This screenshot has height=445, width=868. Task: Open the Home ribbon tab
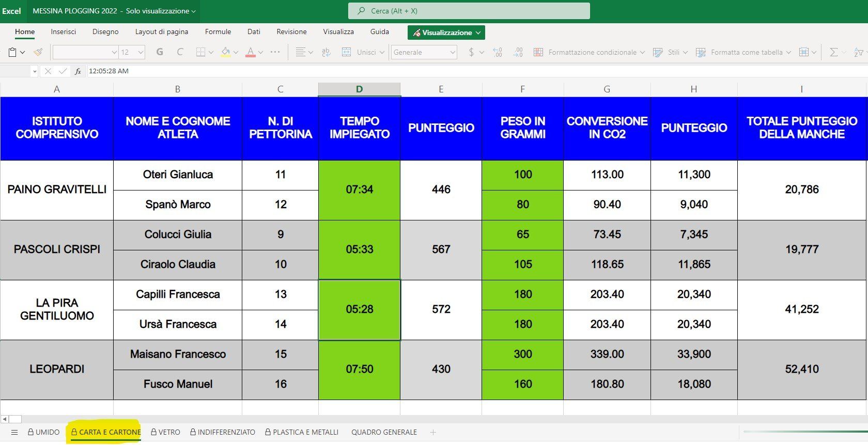click(x=25, y=31)
